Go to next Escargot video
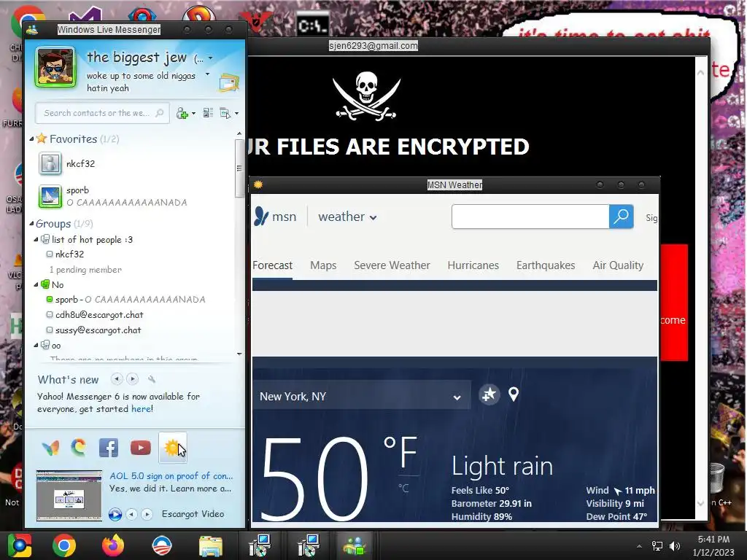747x560 pixels. [x=147, y=514]
